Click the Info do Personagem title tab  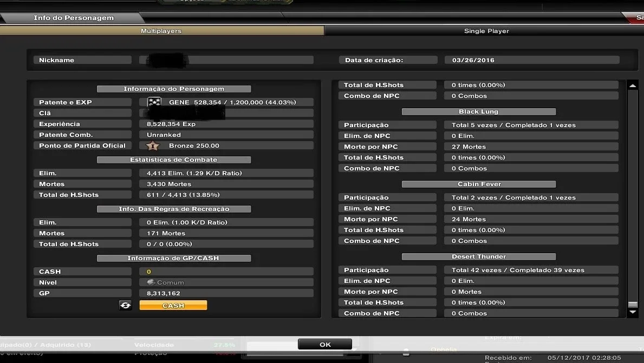[x=73, y=18]
